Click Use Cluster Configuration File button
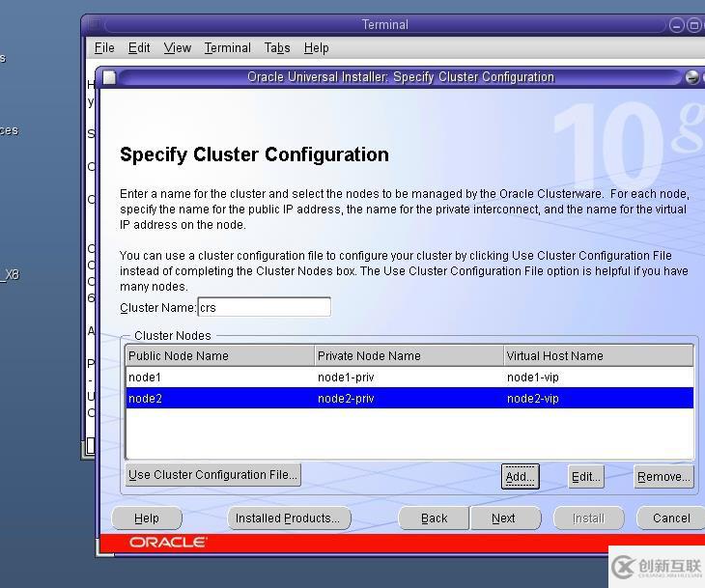The height and width of the screenshot is (588, 705). pyautogui.click(x=213, y=475)
